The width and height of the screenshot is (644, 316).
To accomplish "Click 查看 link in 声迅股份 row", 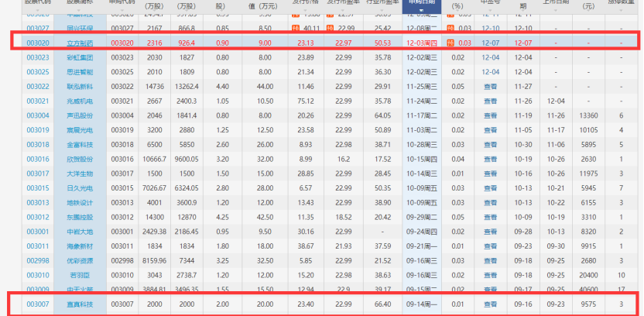I will 491,115.
